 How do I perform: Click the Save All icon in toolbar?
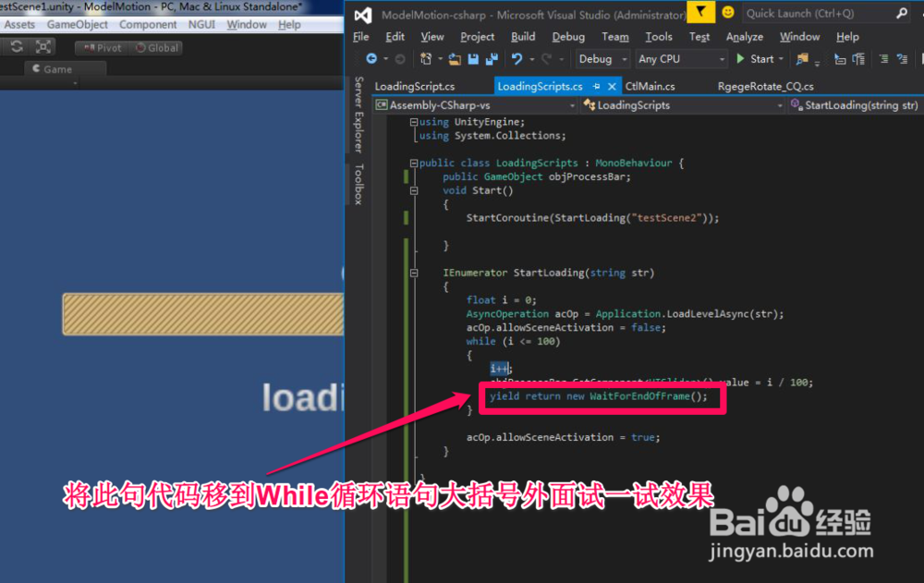[492, 58]
